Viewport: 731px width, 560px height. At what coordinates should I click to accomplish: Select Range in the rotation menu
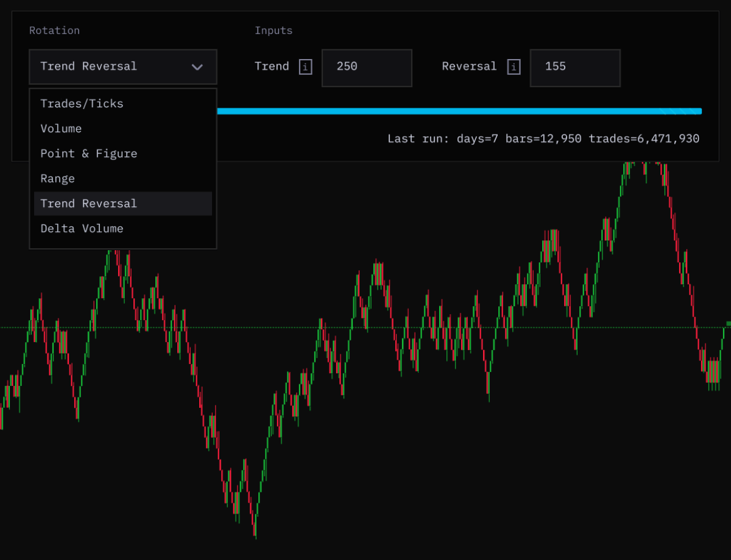123,178
